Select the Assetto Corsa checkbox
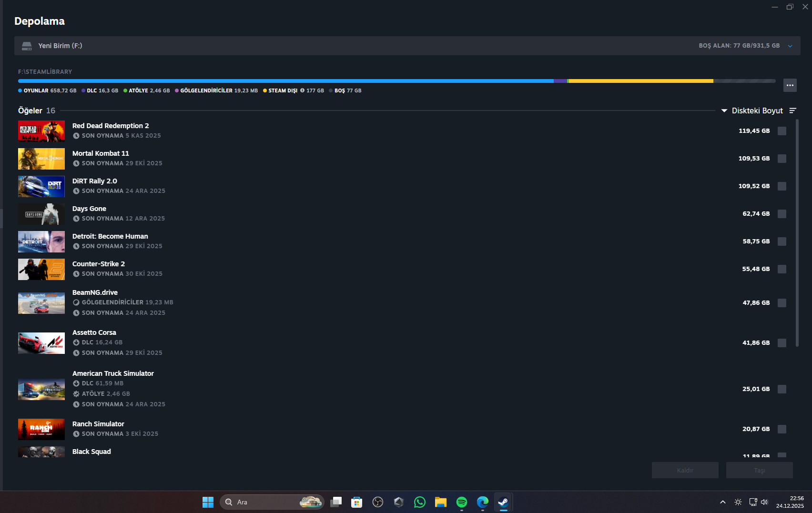The image size is (812, 513). click(782, 343)
